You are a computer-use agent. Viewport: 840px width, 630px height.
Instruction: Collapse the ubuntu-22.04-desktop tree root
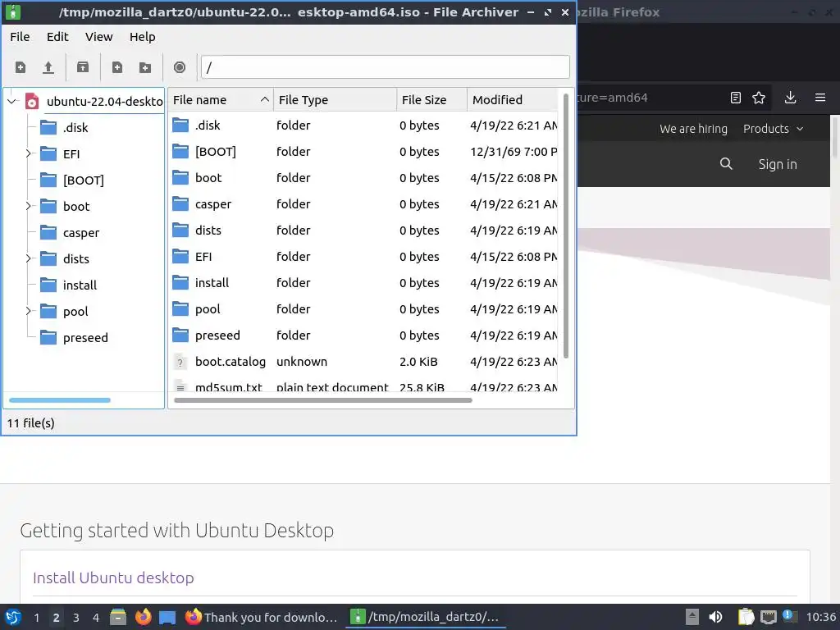pos(12,101)
